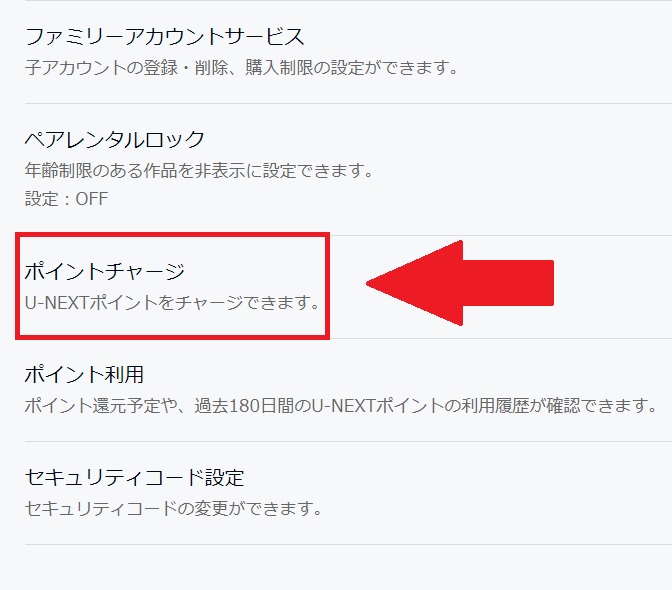Click 利用履歴が確認できます at the end of the ポイント利用 description
The width and height of the screenshot is (672, 590).
(559, 405)
